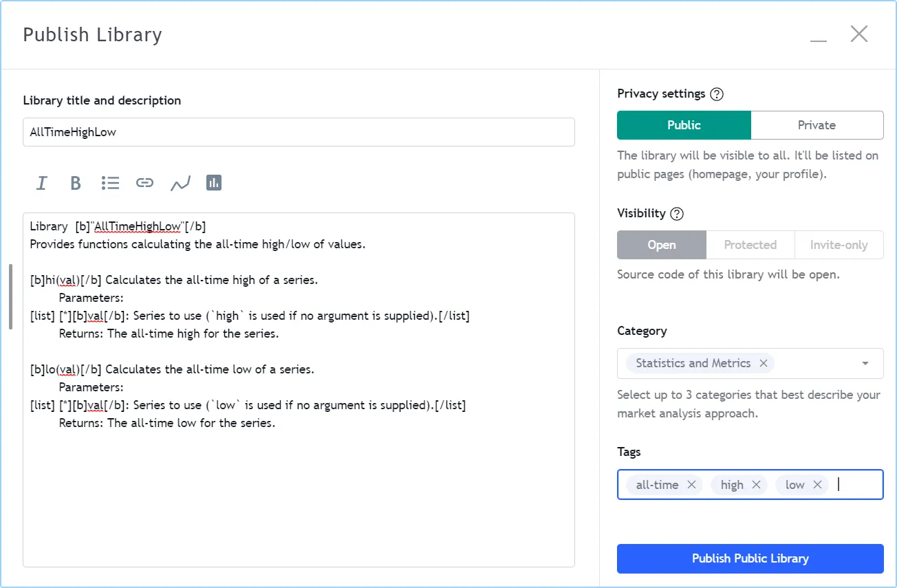
Task: Apply bold formatting to description
Action: pos(76,183)
